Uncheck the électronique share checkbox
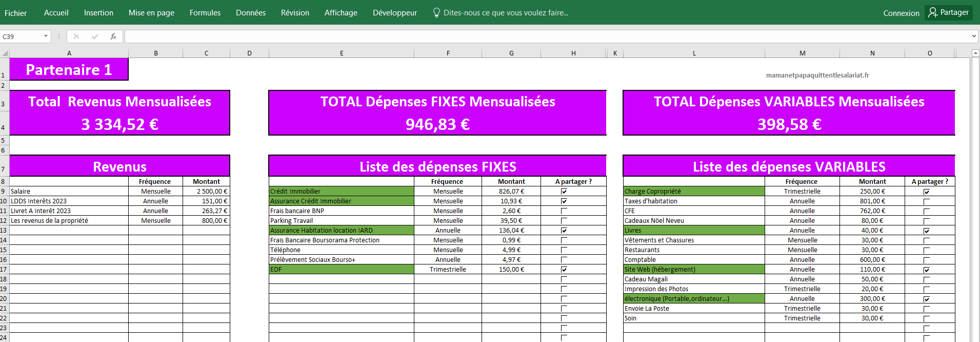 tap(927, 299)
